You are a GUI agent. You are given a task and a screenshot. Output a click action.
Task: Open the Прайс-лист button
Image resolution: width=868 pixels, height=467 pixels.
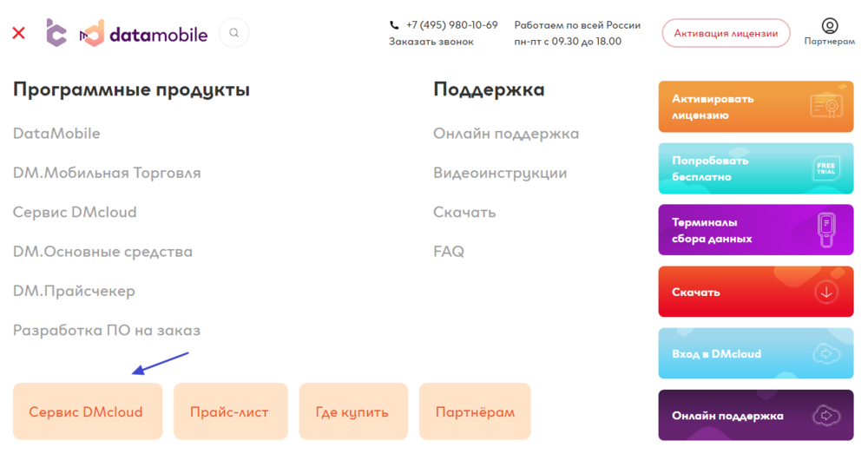pyautogui.click(x=231, y=411)
